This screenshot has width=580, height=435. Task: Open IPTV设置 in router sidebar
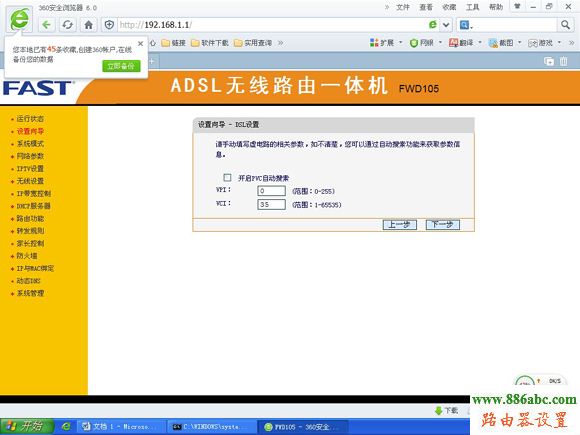click(30, 169)
